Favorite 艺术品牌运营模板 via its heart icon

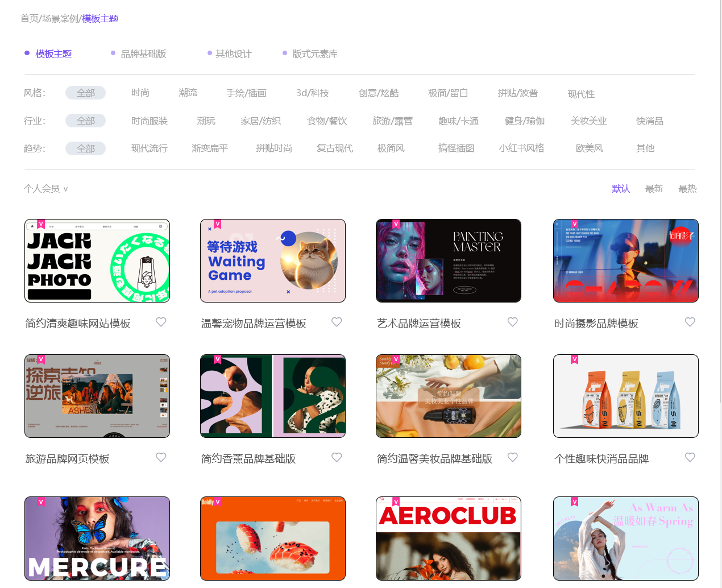[512, 322]
